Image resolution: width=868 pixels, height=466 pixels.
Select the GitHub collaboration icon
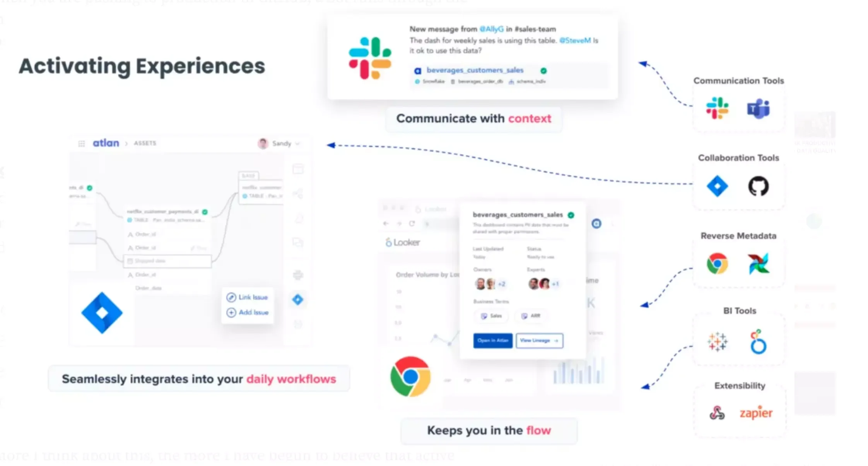759,186
